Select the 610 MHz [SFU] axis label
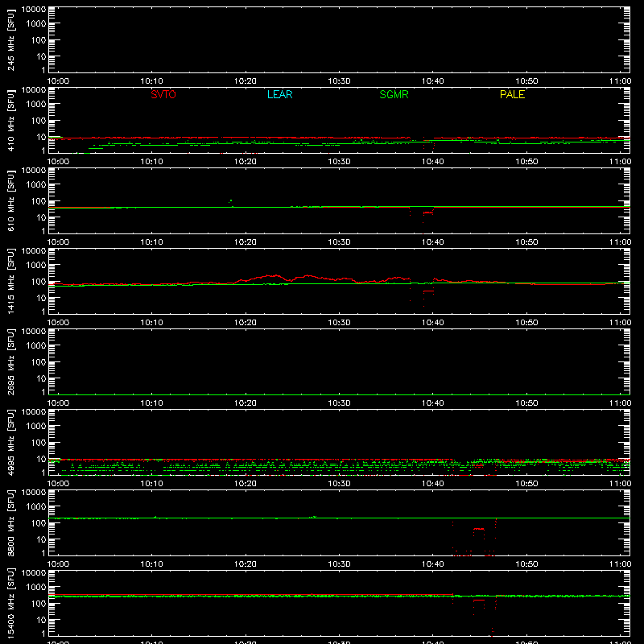644x644 pixels. (x=10, y=200)
